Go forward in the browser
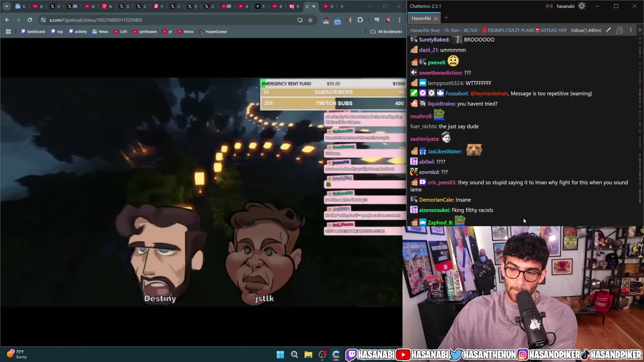The image size is (644, 362). [18, 20]
